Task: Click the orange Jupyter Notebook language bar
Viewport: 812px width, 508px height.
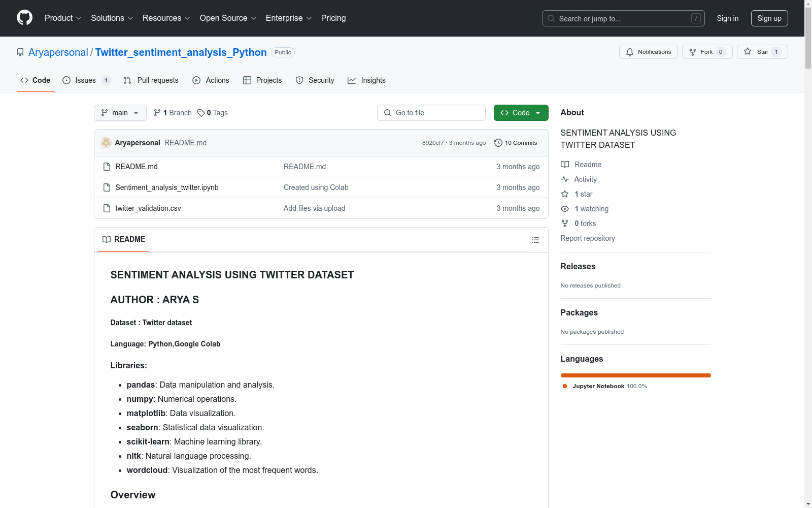Action: coord(636,375)
